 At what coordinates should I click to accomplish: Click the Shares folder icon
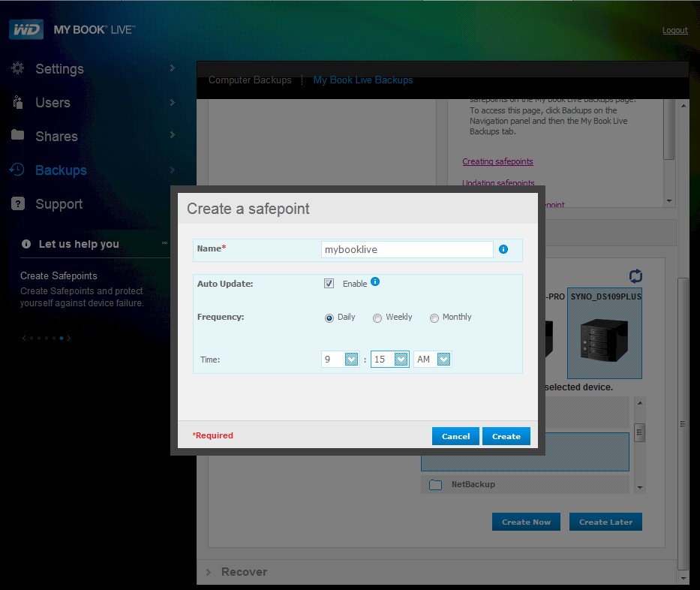click(x=17, y=134)
